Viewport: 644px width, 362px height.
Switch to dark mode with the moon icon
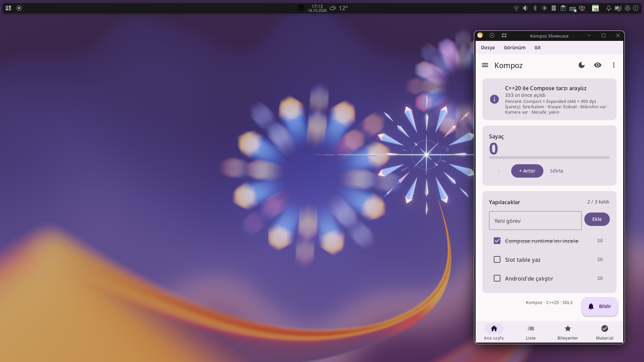tap(582, 65)
